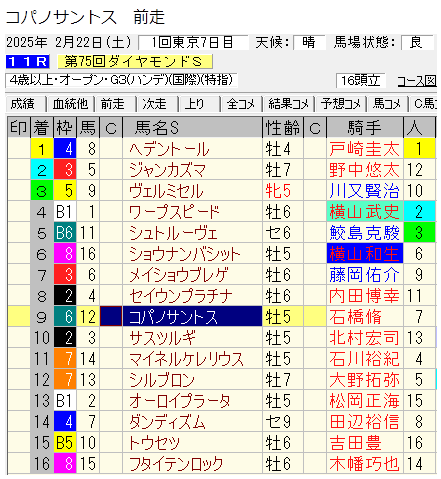Screen dimensions: 441x479
Task: Click the 第75回ダイヤモンドS race title
Action: click(x=135, y=62)
